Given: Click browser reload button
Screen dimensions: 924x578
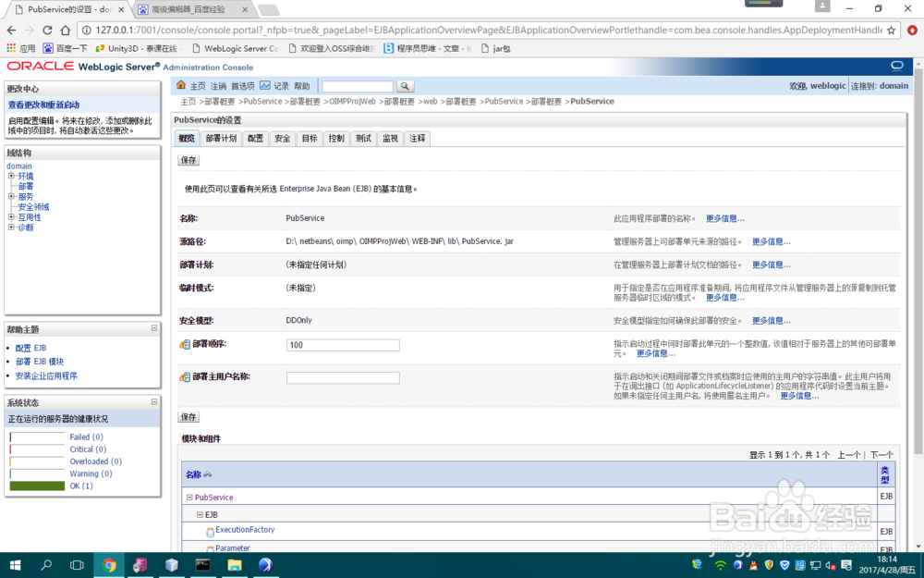Looking at the screenshot, I should click(48, 31).
